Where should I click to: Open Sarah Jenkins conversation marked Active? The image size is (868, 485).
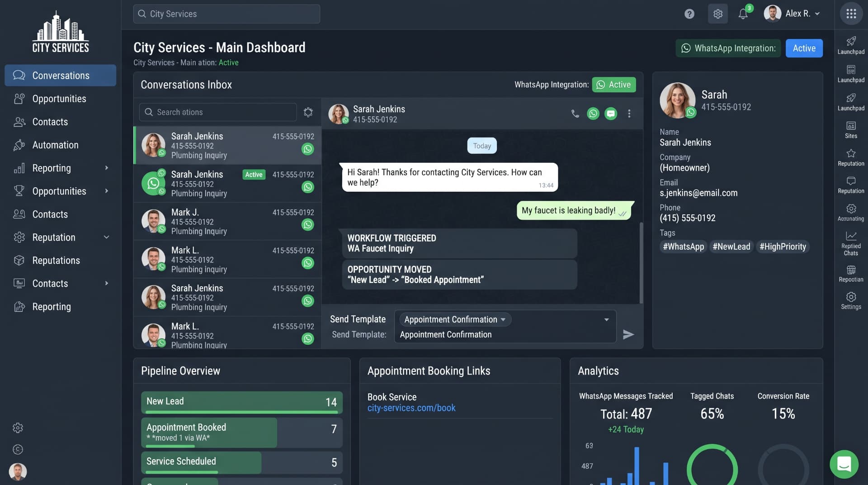pos(227,183)
